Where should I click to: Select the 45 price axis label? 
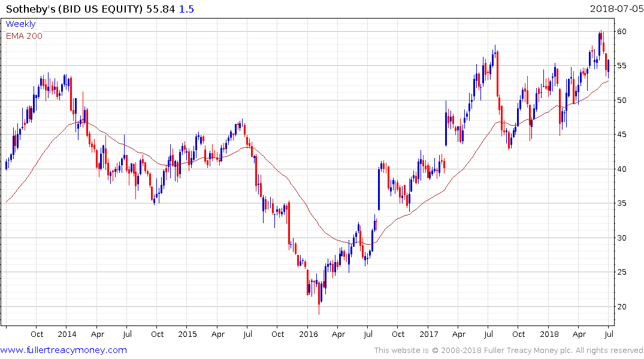coord(621,135)
